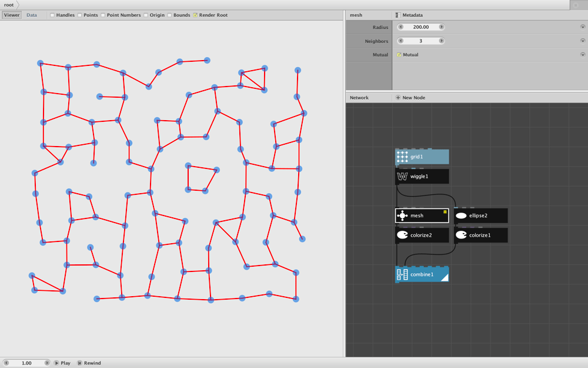Select the wiggle1 node label

click(419, 176)
